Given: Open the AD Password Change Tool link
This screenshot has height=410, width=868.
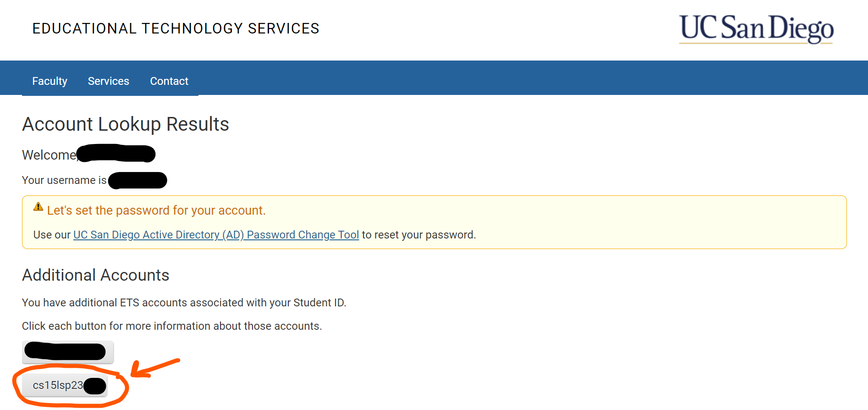Looking at the screenshot, I should point(216,235).
